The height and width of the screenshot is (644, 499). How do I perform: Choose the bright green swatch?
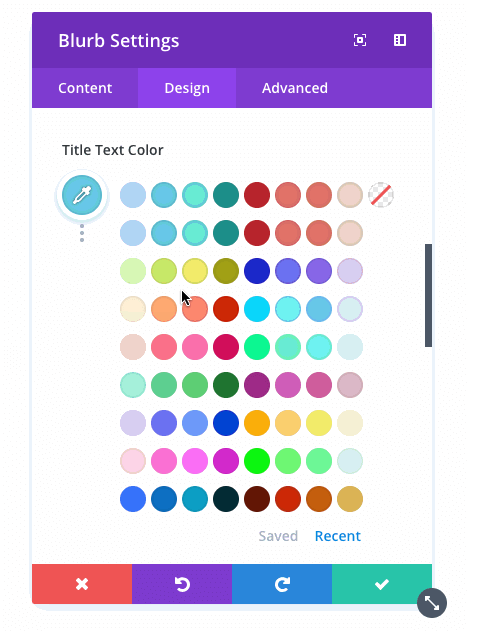click(257, 461)
